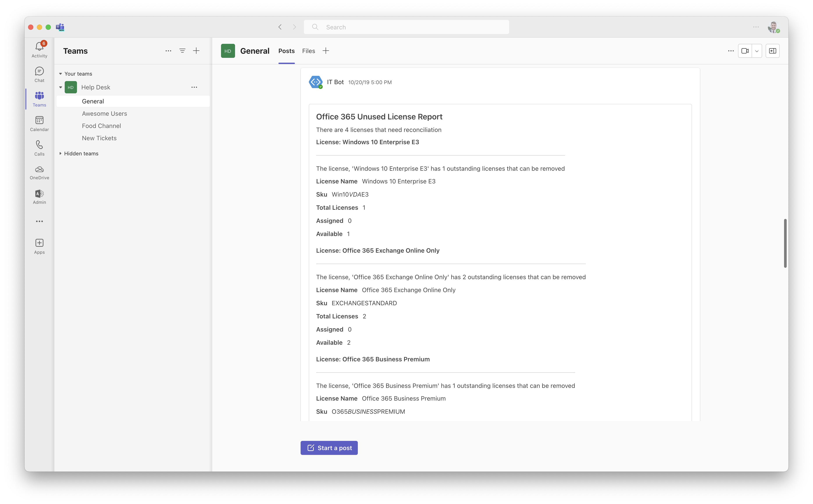Click the HD channel avatar in header
The height and width of the screenshot is (504, 813).
[x=228, y=51]
